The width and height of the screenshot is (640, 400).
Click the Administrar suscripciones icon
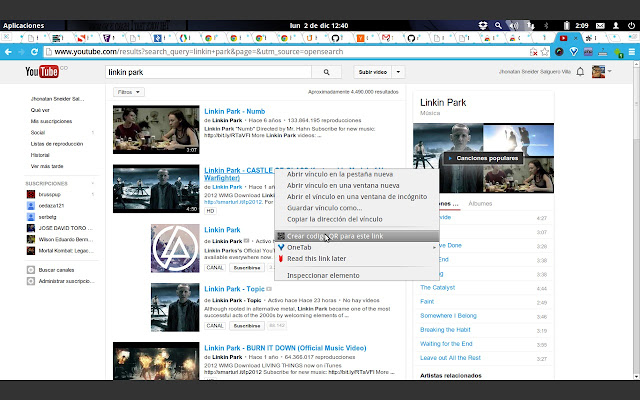point(31,281)
